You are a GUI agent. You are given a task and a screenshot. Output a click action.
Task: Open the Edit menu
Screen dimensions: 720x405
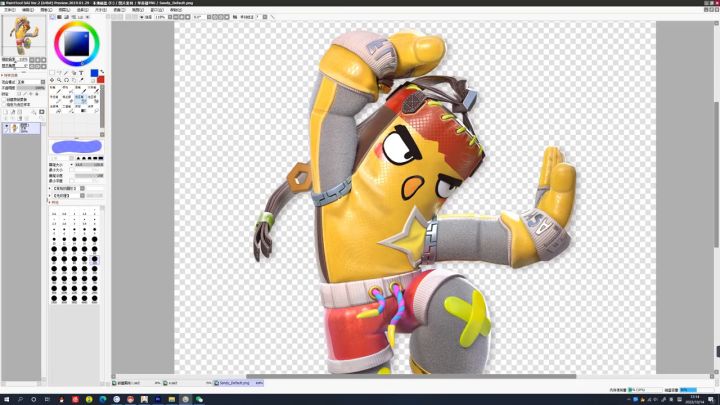pos(28,10)
